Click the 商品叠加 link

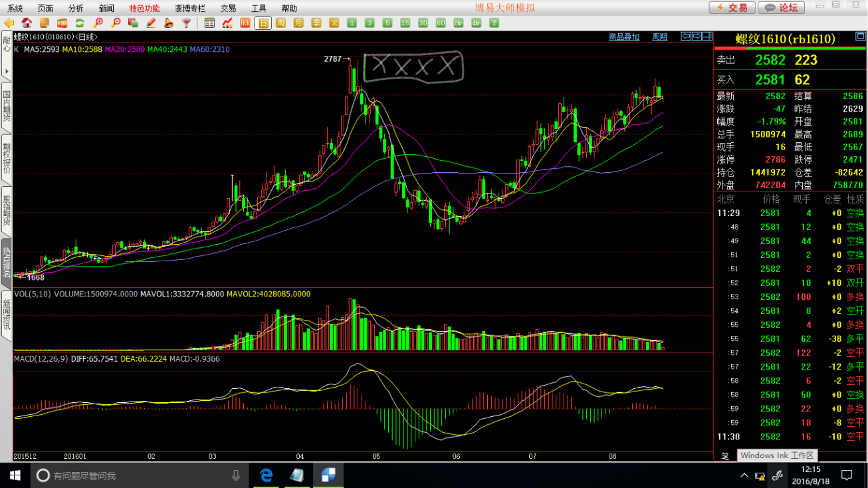[x=624, y=37]
